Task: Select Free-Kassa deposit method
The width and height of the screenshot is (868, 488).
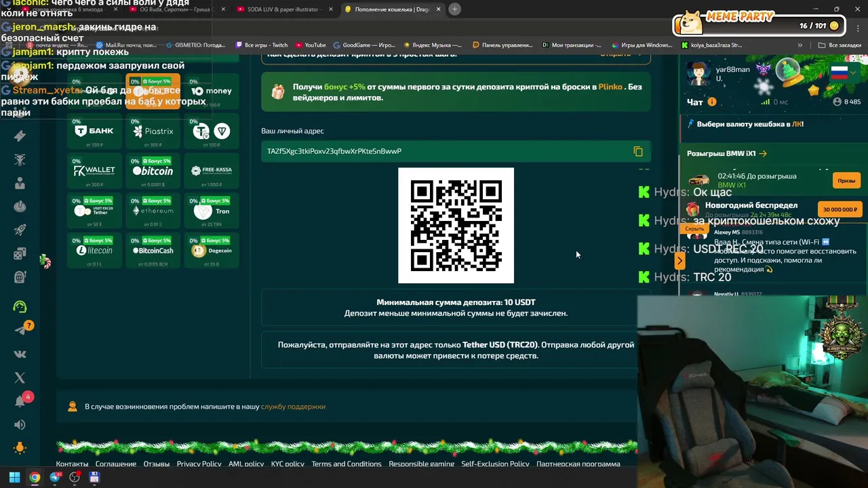Action: click(212, 171)
